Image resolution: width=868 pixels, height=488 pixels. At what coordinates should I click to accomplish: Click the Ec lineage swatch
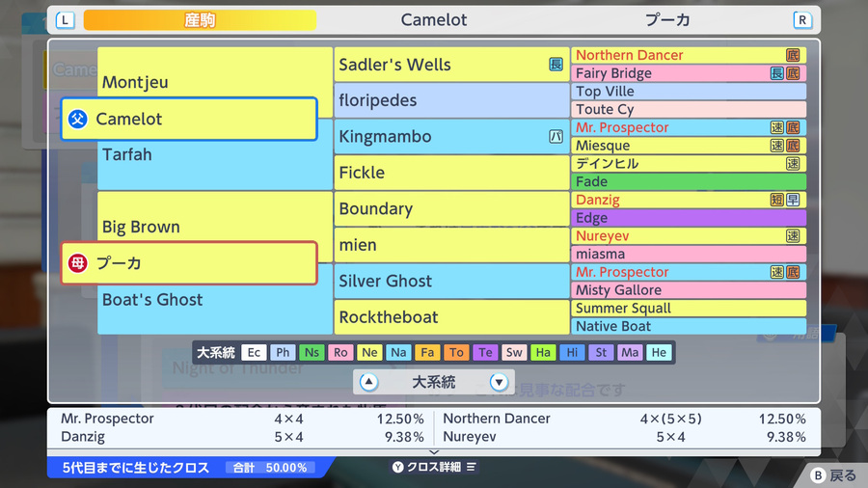[x=254, y=352]
